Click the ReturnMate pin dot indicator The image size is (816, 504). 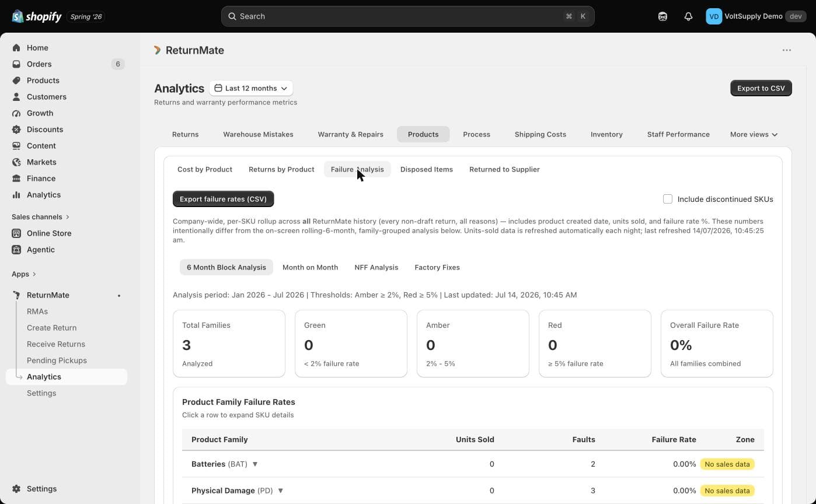tap(119, 296)
